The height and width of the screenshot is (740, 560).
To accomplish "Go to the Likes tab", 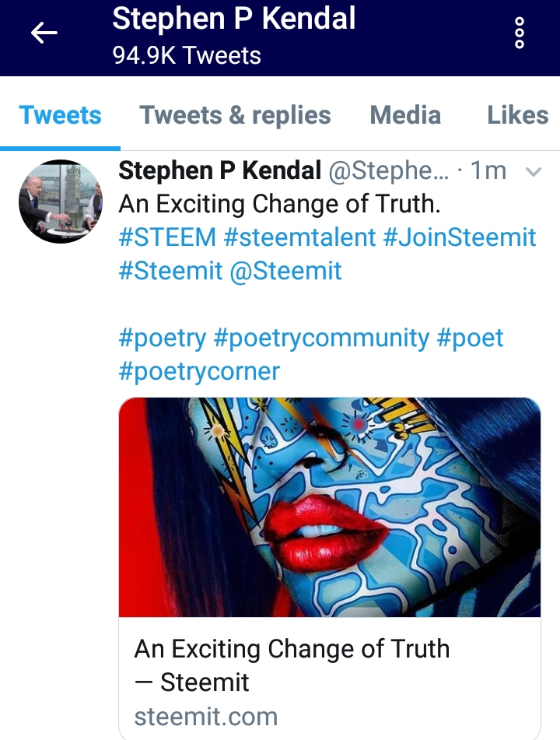I will tap(517, 116).
